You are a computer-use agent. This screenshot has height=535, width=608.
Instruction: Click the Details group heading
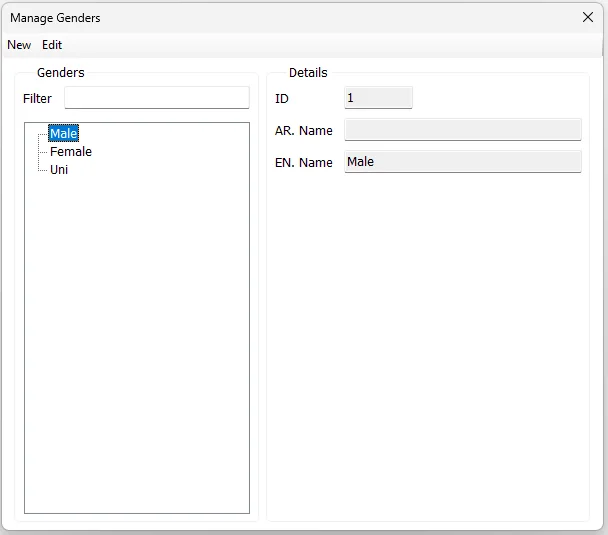308,72
